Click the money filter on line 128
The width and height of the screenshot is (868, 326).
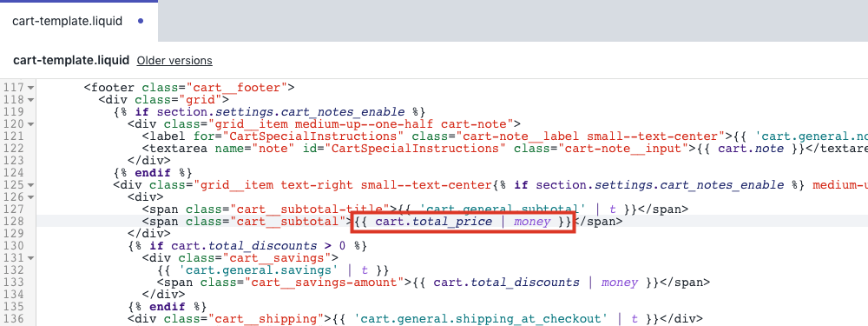coord(533,222)
